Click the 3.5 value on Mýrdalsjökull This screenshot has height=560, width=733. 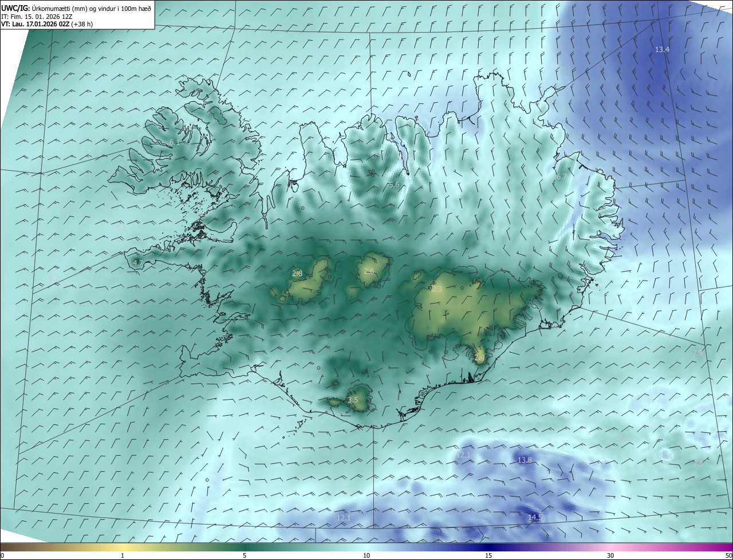click(353, 400)
